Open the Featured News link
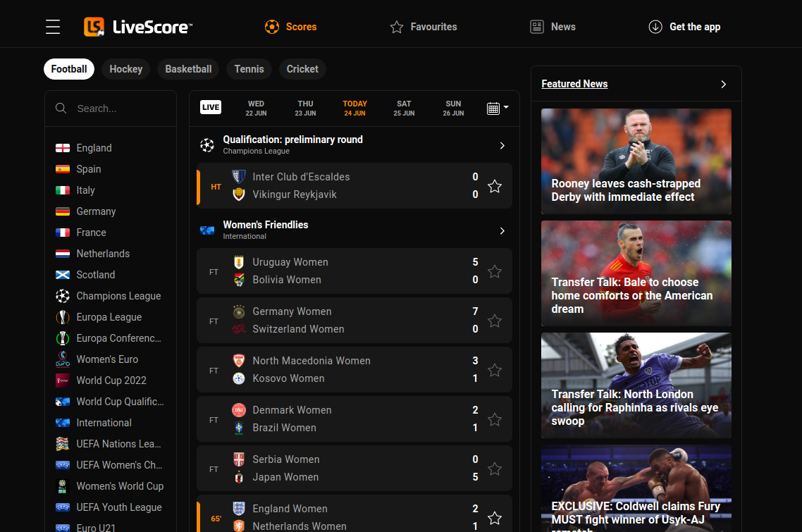This screenshot has width=802, height=532. point(574,84)
